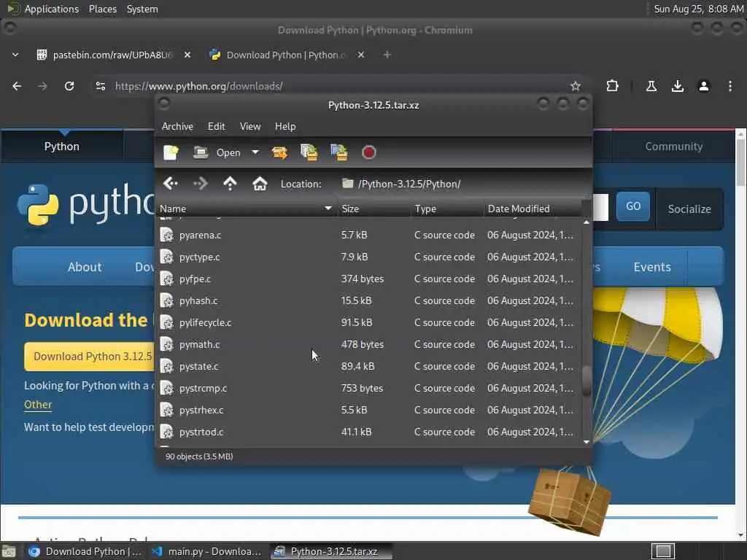Open the tab search dropdown chevron
Screen dimensions: 747x560
point(15,55)
